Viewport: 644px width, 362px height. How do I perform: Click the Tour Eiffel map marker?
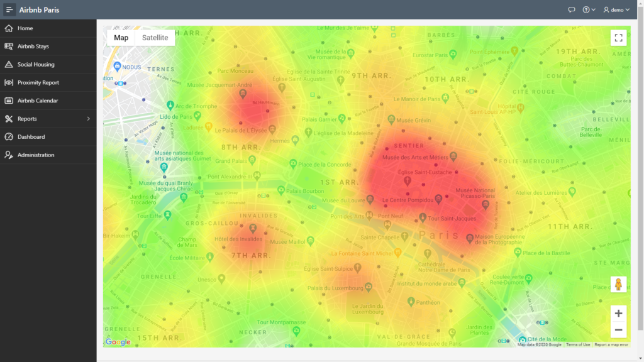click(167, 215)
